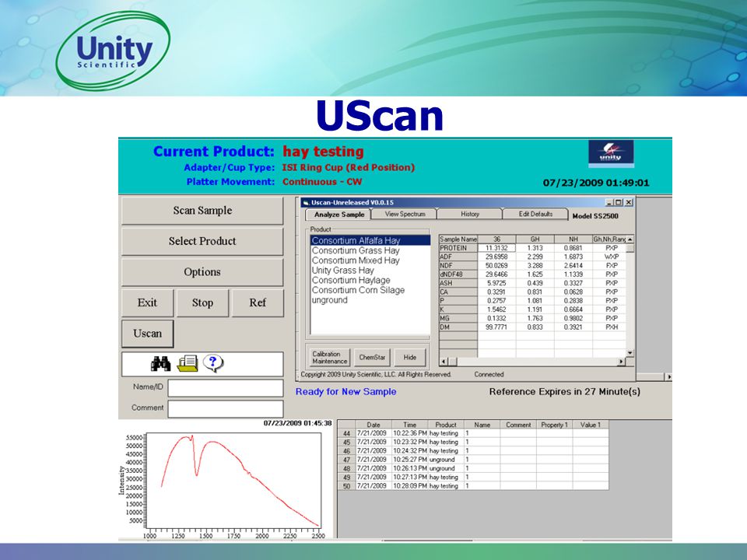The image size is (747, 560).
Task: Click the Stop button
Action: (x=202, y=303)
